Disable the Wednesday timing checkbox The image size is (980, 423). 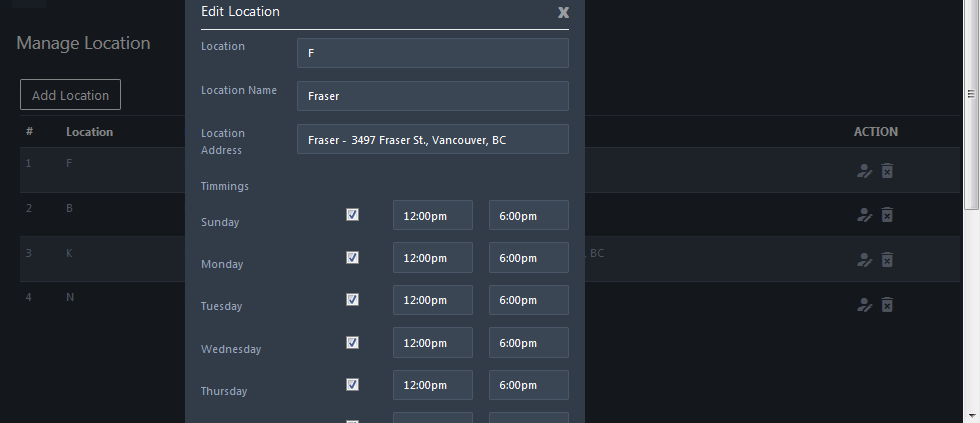pyautogui.click(x=352, y=342)
